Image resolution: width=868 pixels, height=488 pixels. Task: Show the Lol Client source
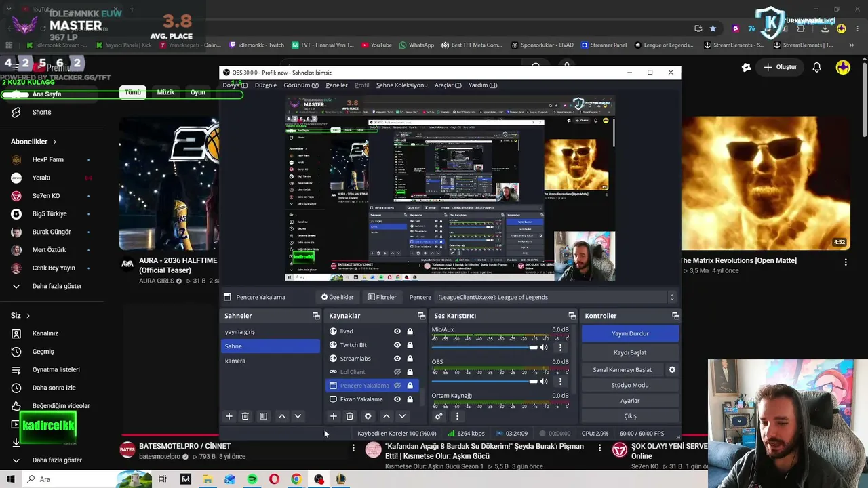click(x=397, y=372)
